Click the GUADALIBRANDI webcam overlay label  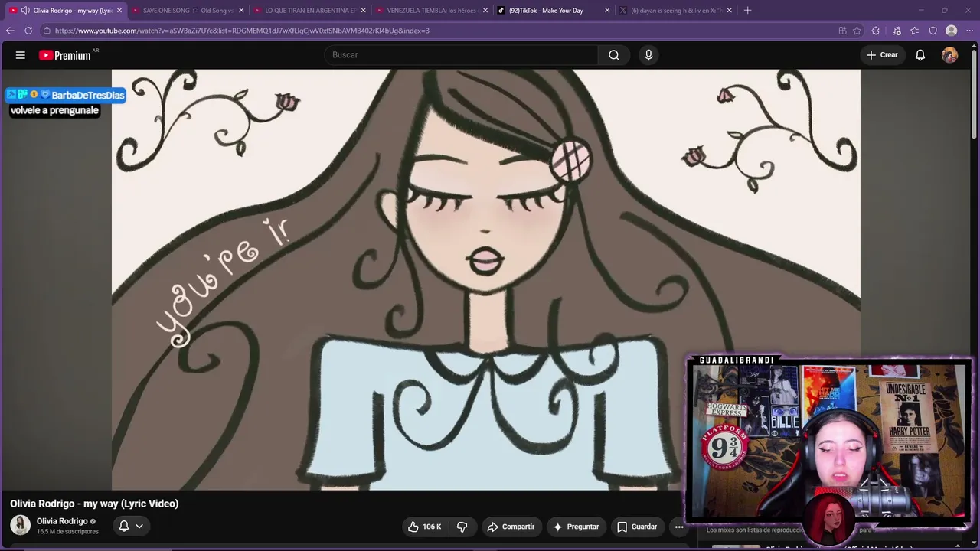click(737, 360)
